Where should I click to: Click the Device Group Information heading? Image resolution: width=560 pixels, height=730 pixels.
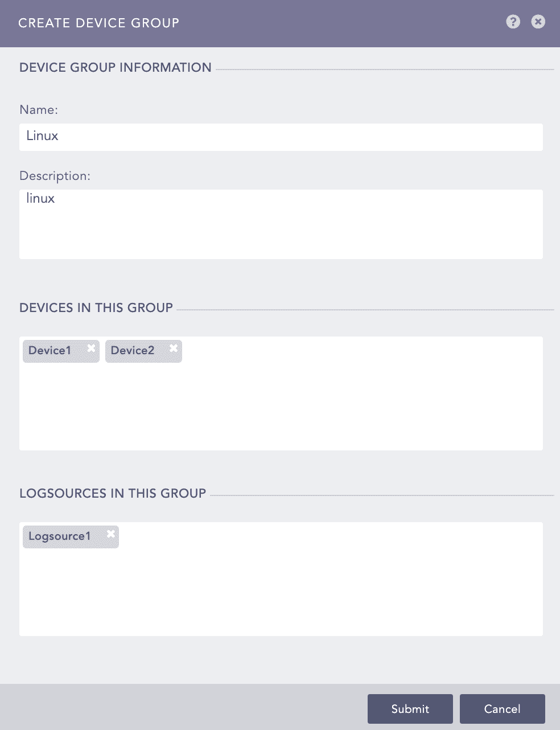click(x=115, y=67)
